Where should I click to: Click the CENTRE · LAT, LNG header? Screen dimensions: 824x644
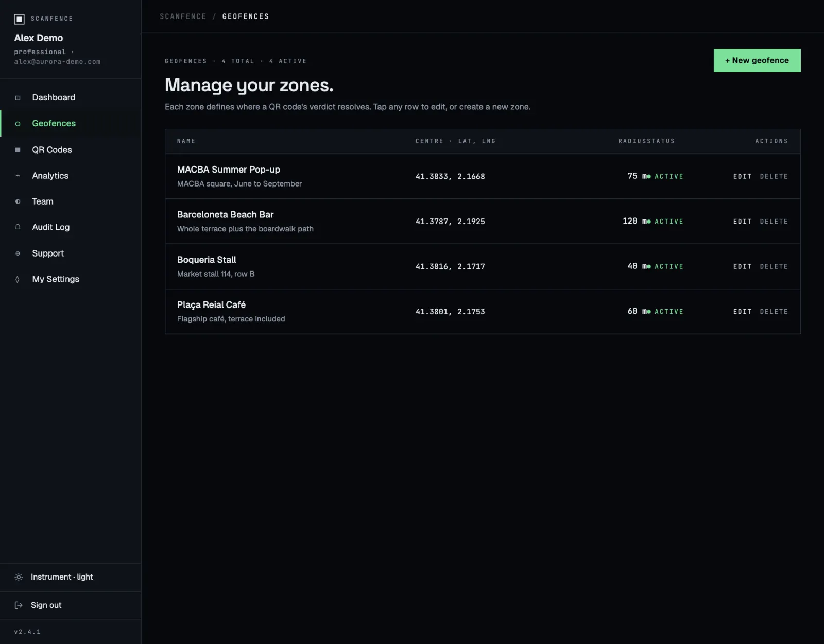click(x=455, y=141)
